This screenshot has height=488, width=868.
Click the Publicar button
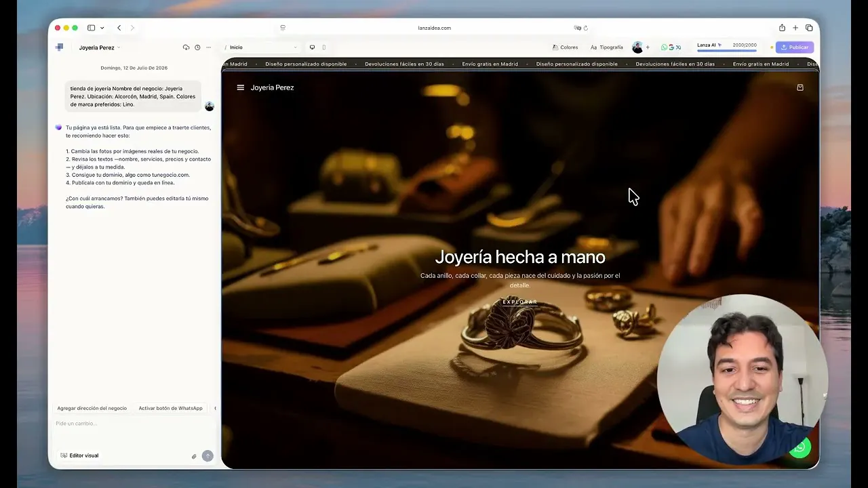[x=795, y=47]
